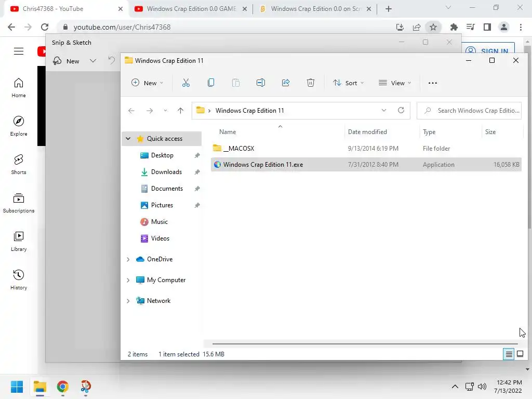Open YouTube Shorts in sidebar
This screenshot has width=532, height=399.
point(19,164)
